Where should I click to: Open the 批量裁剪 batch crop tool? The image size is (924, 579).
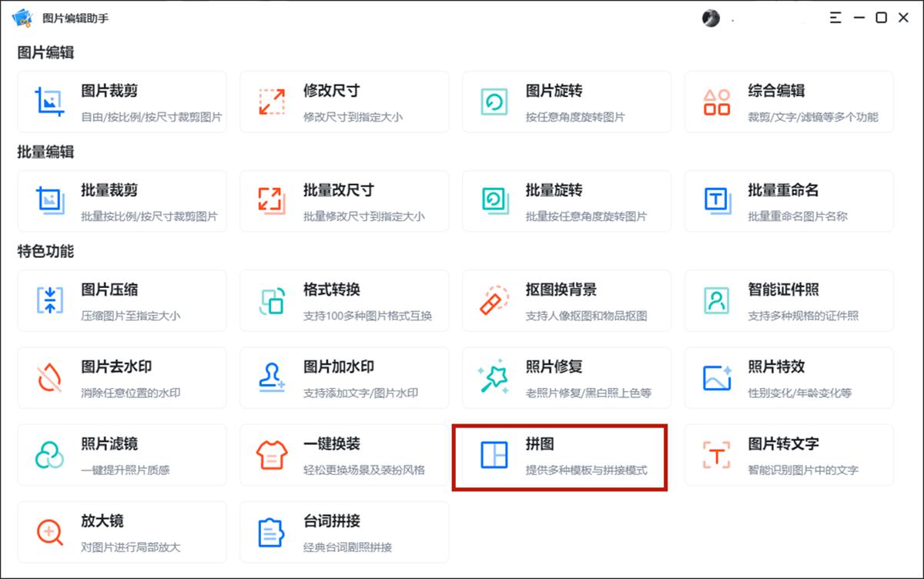click(x=122, y=201)
